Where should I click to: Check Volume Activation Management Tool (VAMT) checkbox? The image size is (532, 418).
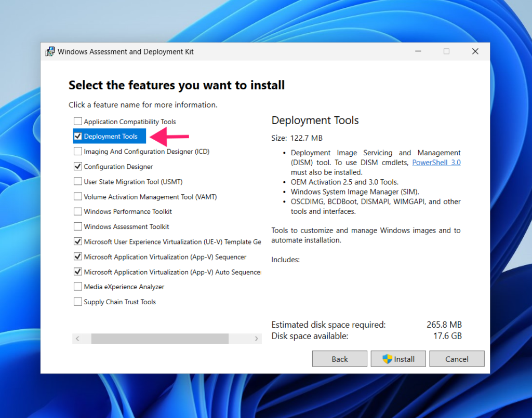click(x=78, y=197)
